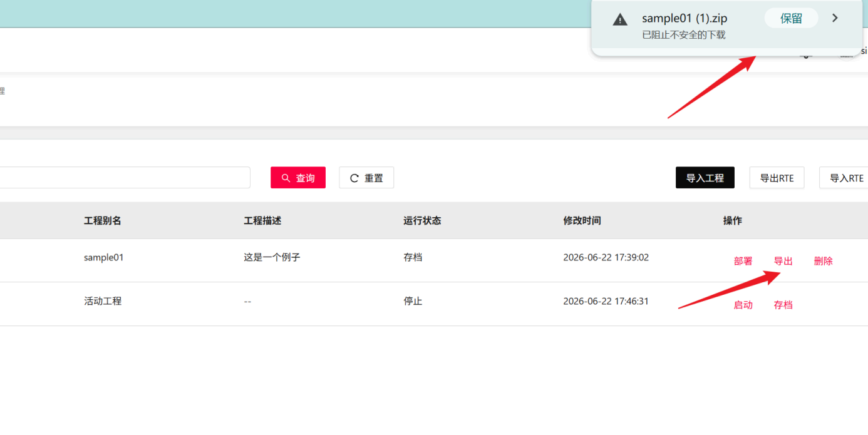Click the 存档 status of sample01

pyautogui.click(x=413, y=257)
